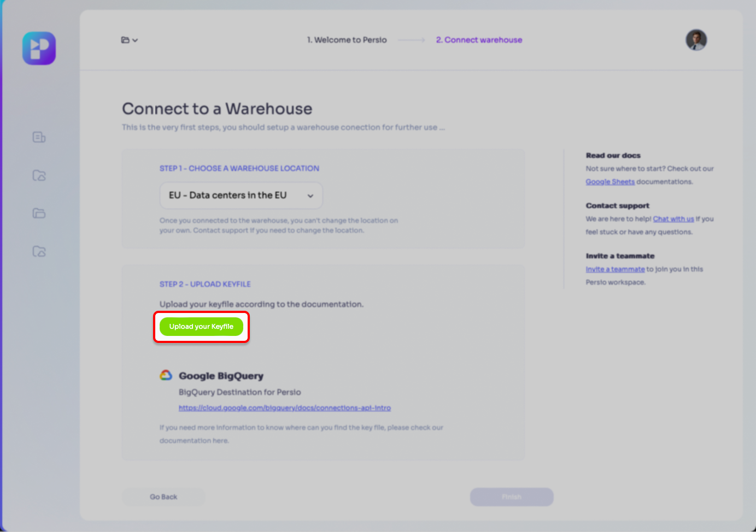Open the warehouse location dropdown showing EU
The height and width of the screenshot is (532, 756).
tap(241, 196)
